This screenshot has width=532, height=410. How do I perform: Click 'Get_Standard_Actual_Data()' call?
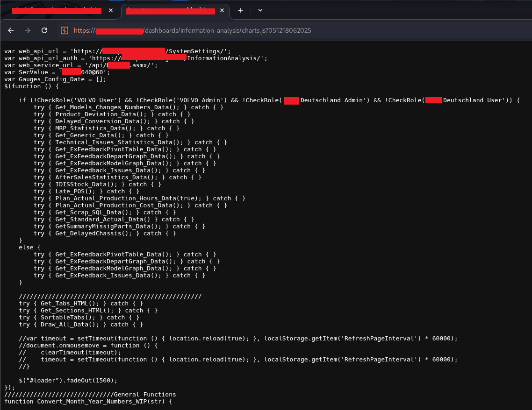[x=103, y=219]
